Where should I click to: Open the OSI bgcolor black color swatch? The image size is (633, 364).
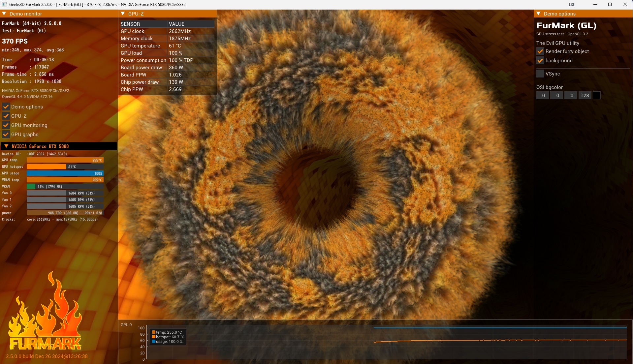point(596,95)
